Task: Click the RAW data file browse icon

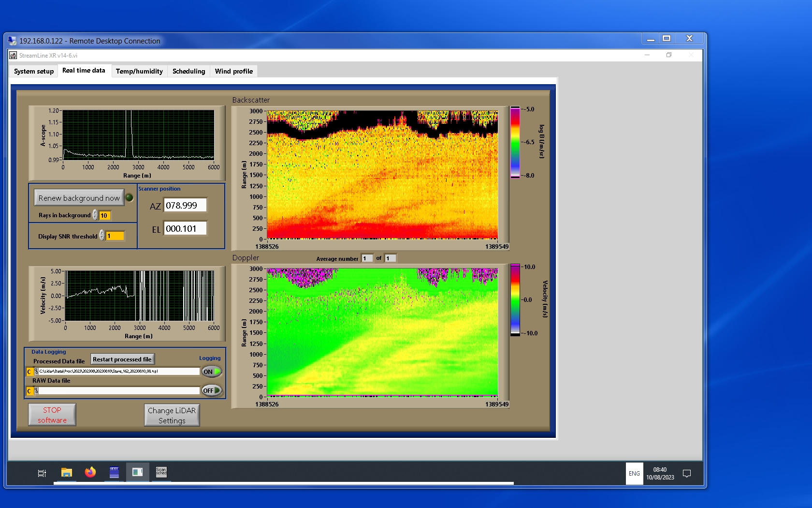Action: coord(36,391)
